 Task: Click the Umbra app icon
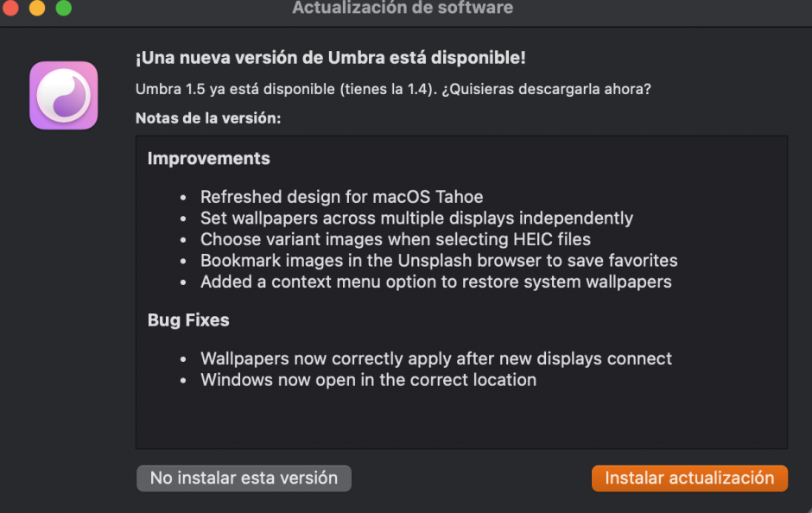pyautogui.click(x=64, y=96)
